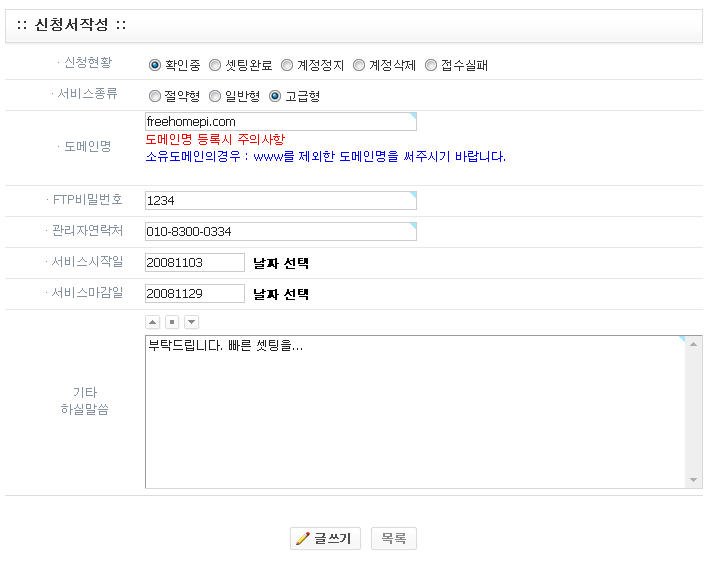The width and height of the screenshot is (712, 562).
Task: Click the textarea scrollbar up arrow
Action: click(693, 345)
